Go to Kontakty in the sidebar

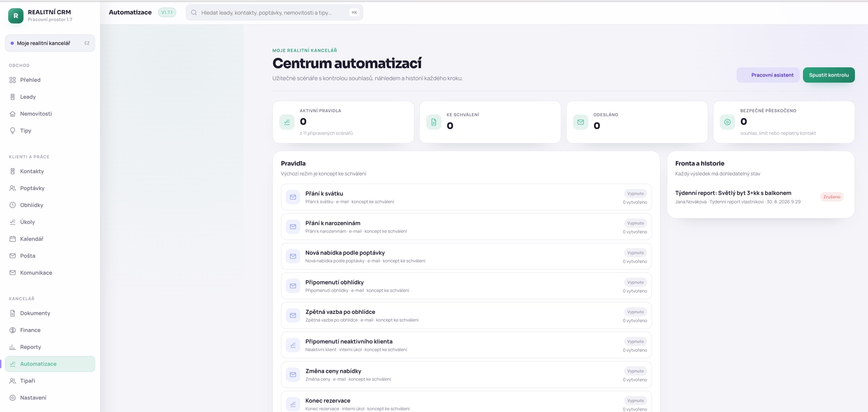(x=50, y=171)
